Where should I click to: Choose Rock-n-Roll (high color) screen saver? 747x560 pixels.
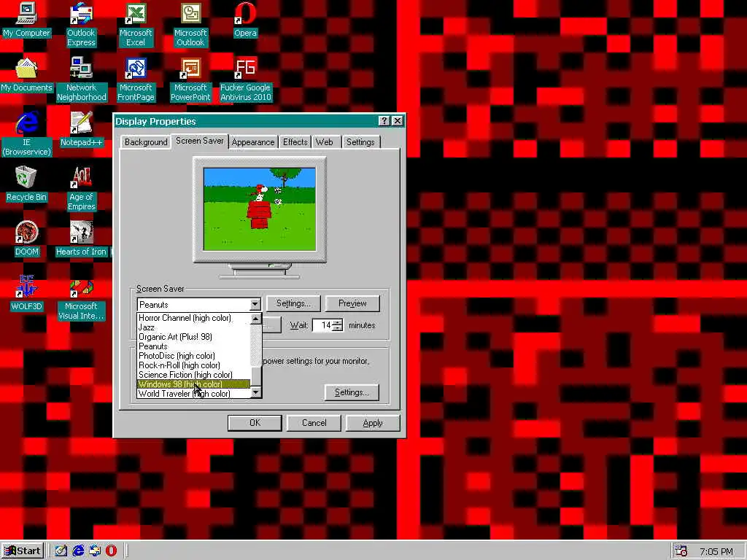pyautogui.click(x=193, y=365)
